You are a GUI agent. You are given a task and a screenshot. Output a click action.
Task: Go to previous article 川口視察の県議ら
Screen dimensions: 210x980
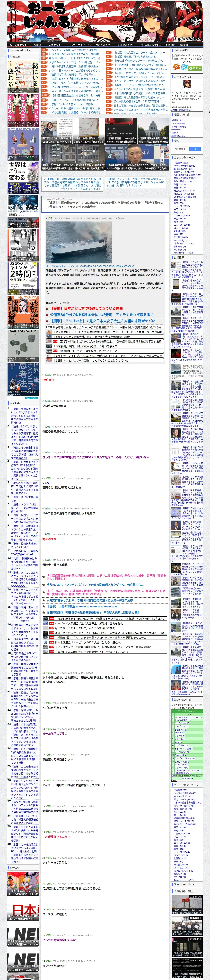pyautogui.click(x=72, y=184)
